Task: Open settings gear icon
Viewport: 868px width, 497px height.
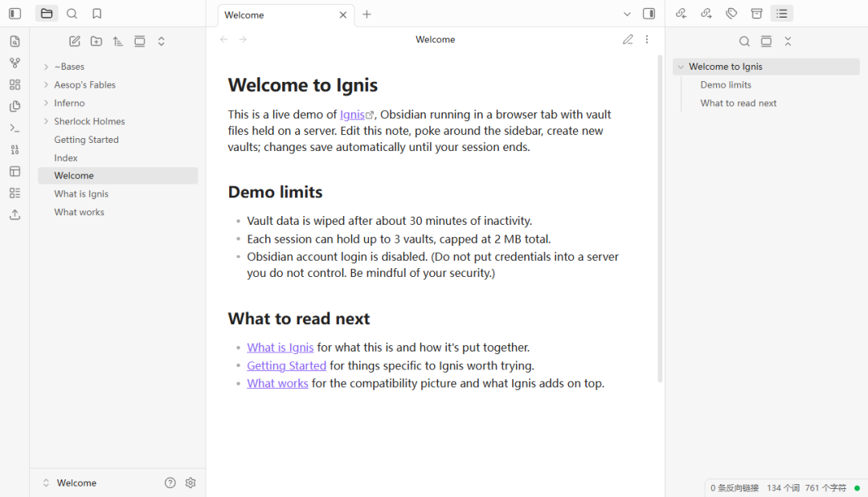Action: click(190, 483)
